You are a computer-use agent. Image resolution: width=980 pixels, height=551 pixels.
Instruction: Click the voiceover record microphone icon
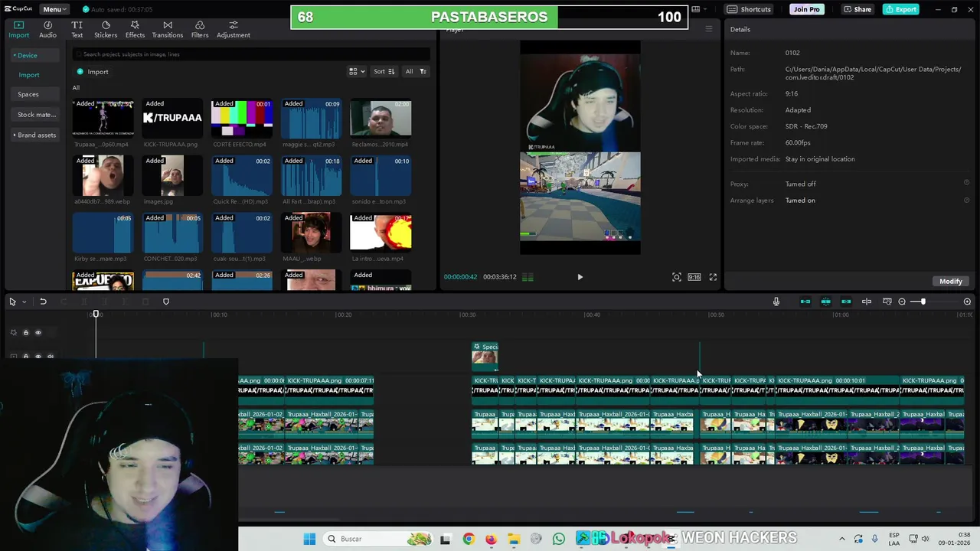click(x=776, y=302)
